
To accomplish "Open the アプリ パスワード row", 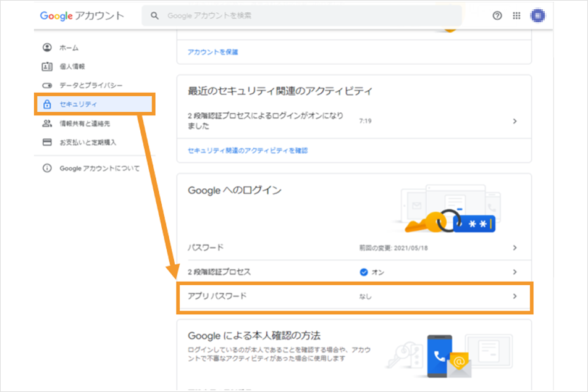I will [354, 296].
